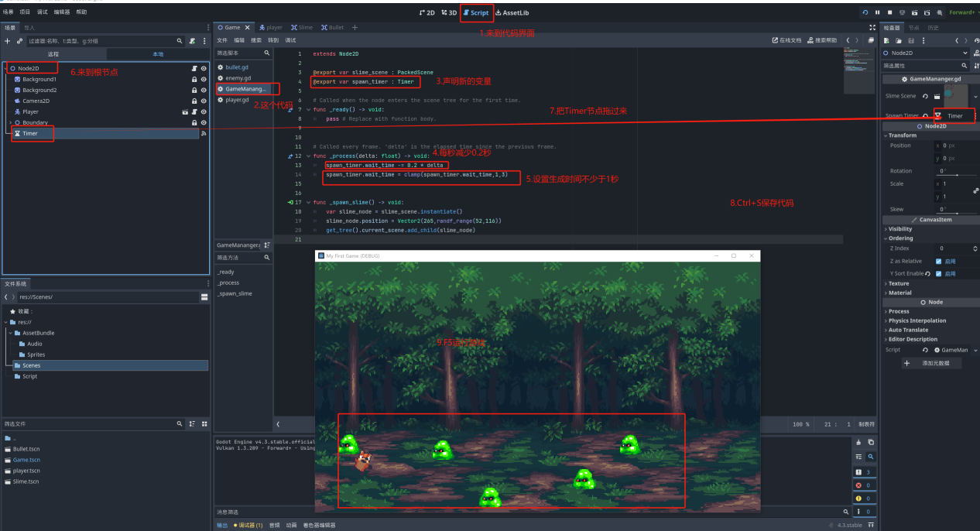Expand the Visibility section

click(x=900, y=229)
